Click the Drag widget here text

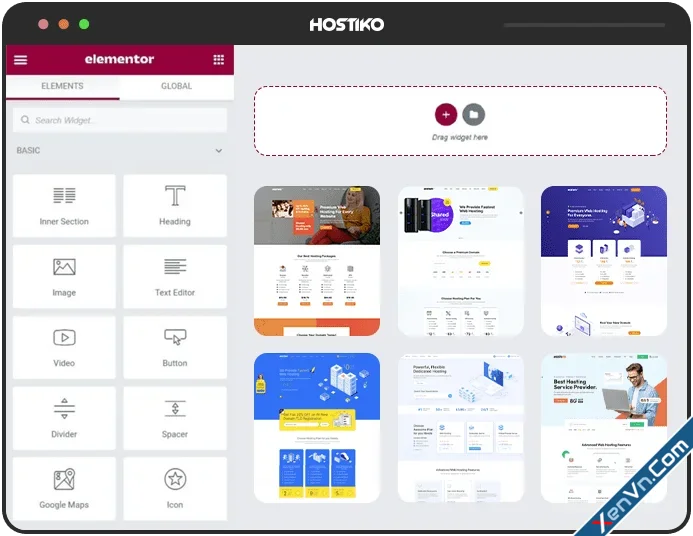(x=460, y=137)
